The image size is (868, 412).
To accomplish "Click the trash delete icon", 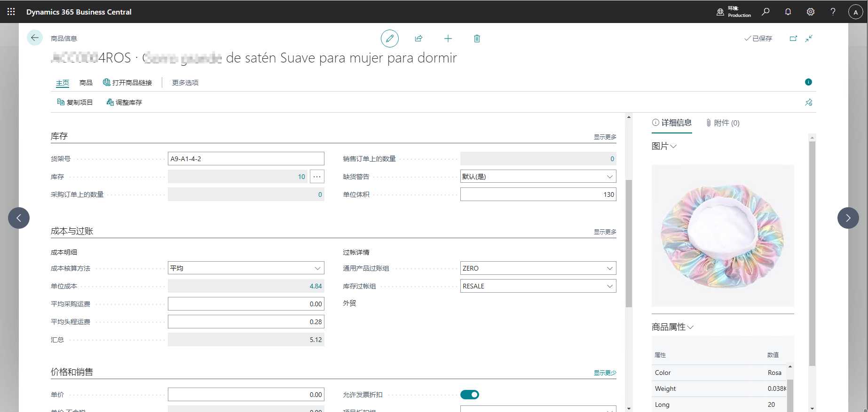I will 477,39.
